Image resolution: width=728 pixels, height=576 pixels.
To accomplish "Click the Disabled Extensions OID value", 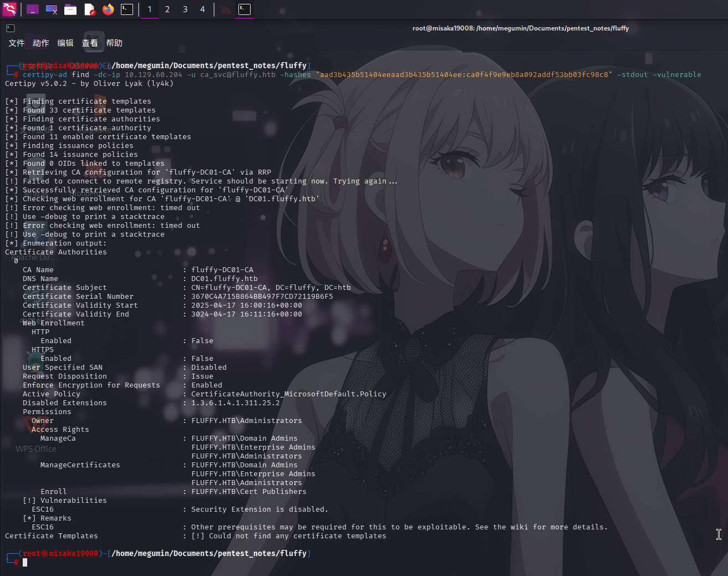I will [236, 403].
